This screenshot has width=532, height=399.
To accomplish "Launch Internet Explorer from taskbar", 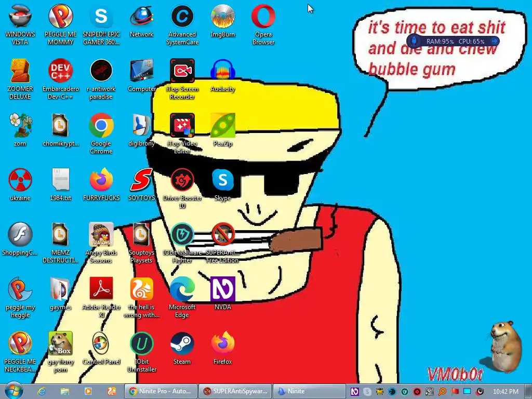I will pyautogui.click(x=42, y=391).
